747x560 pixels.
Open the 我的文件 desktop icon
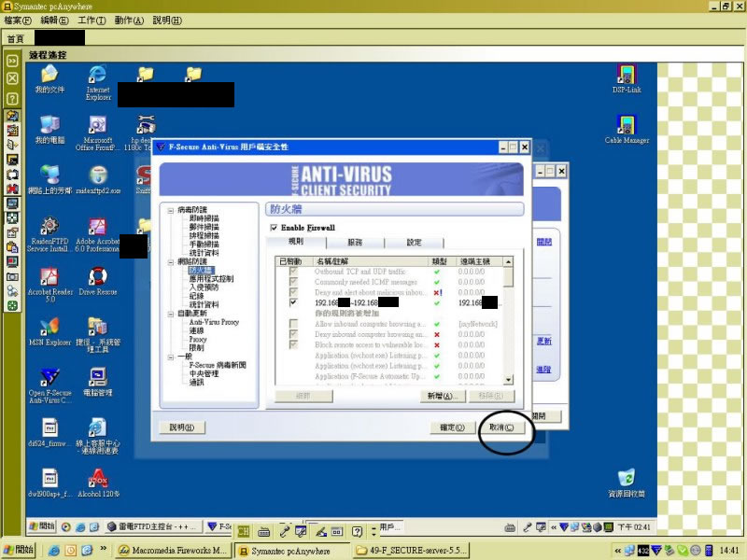coord(49,79)
